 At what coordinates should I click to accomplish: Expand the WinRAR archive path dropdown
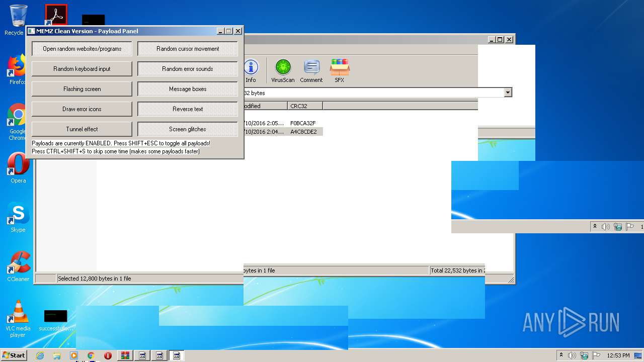pos(508,93)
